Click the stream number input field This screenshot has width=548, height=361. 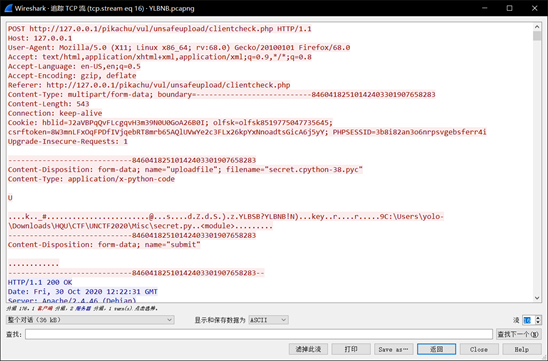coord(528,320)
